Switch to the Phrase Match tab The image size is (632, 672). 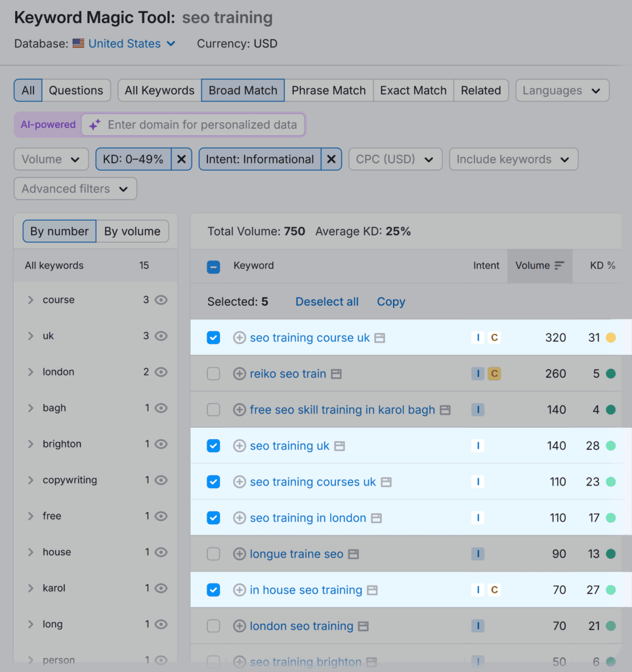click(329, 90)
